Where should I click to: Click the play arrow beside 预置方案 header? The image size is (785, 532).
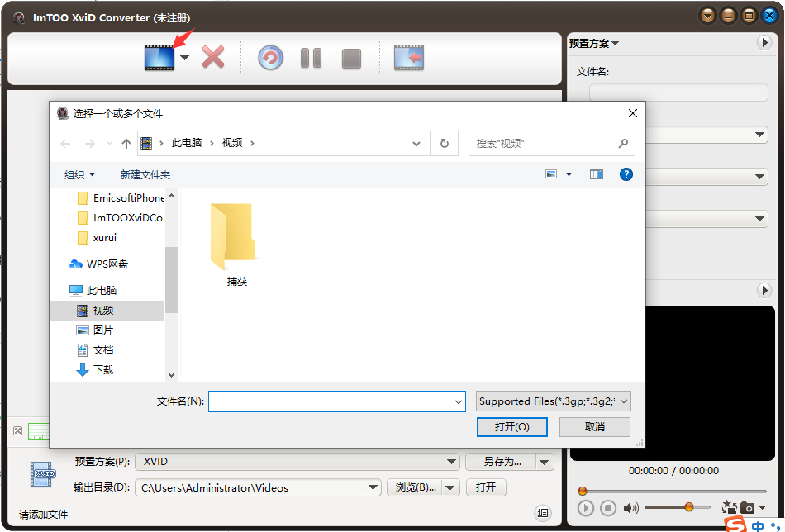(764, 43)
